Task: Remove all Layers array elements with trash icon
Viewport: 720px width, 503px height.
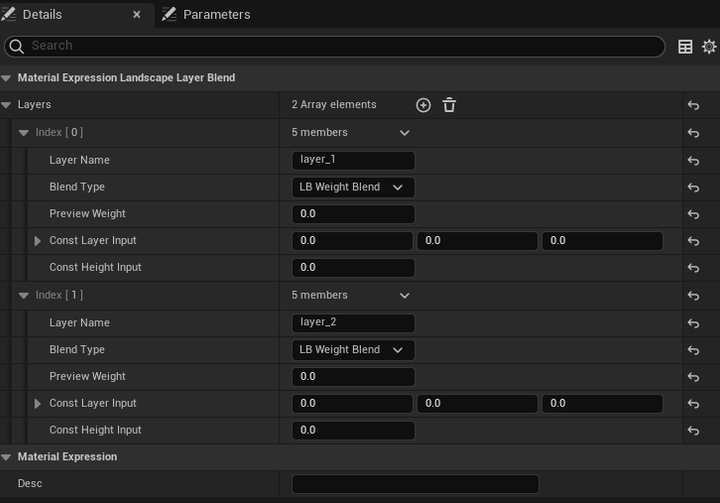Action: (x=449, y=105)
